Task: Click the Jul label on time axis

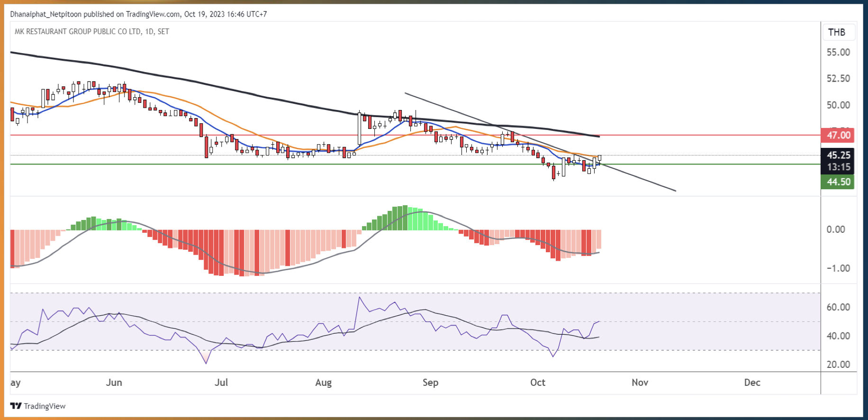Action: (221, 383)
